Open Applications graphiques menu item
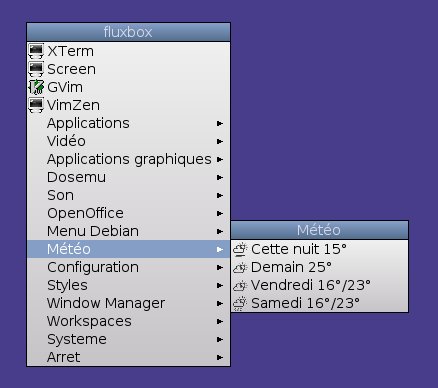The image size is (438, 388). [x=128, y=159]
